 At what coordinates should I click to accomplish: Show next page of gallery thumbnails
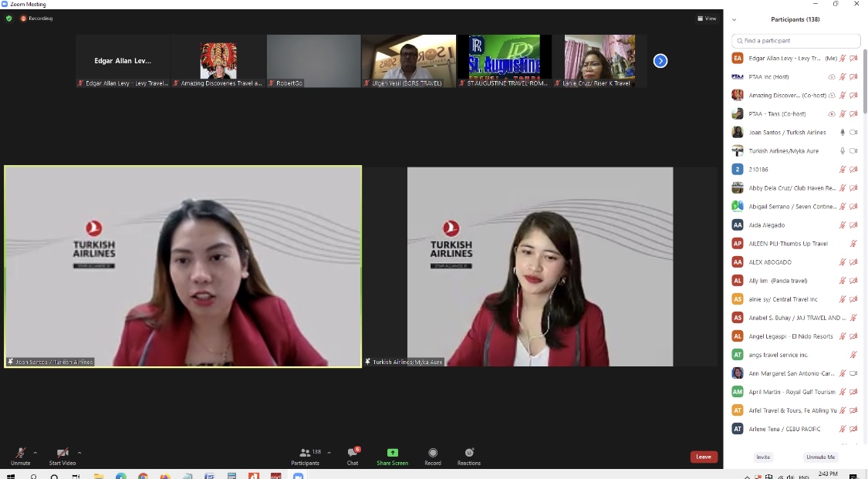tap(660, 61)
